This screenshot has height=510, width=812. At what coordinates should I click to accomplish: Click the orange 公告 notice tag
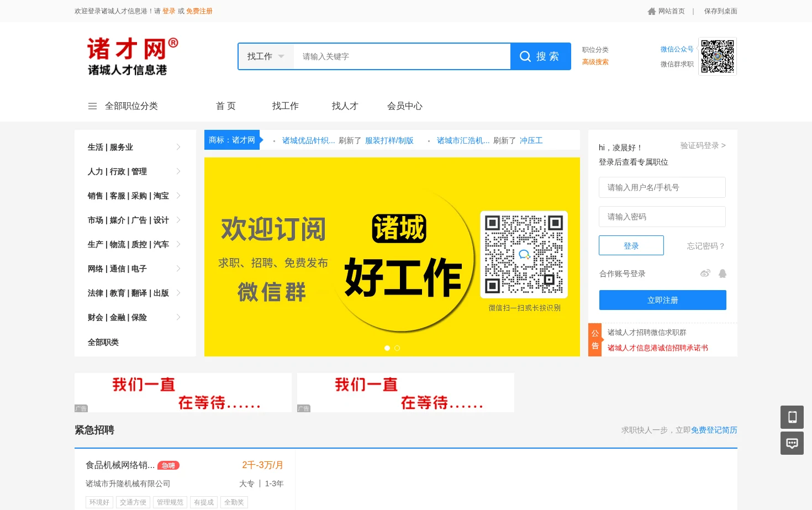(595, 340)
